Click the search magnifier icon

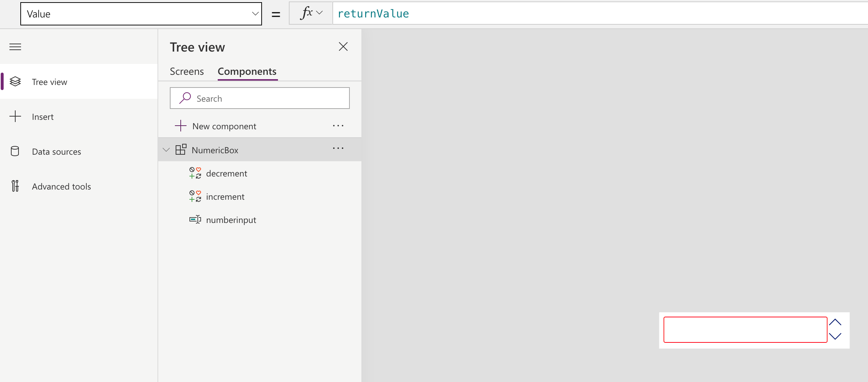[185, 98]
